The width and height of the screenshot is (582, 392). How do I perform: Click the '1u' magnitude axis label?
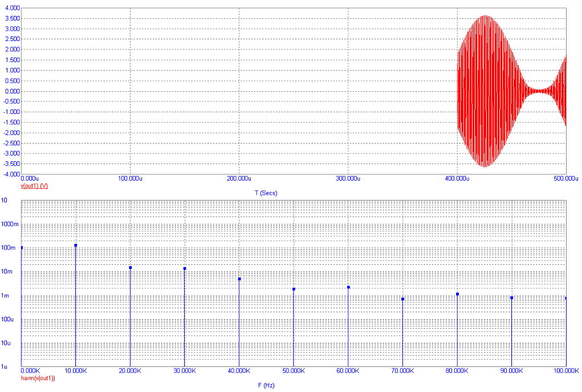4,367
